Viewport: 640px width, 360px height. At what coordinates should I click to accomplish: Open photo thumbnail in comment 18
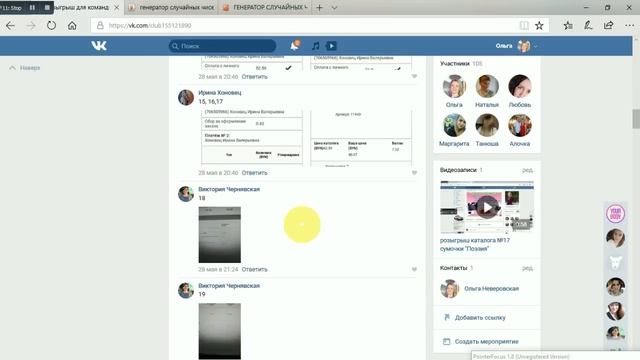click(x=220, y=235)
